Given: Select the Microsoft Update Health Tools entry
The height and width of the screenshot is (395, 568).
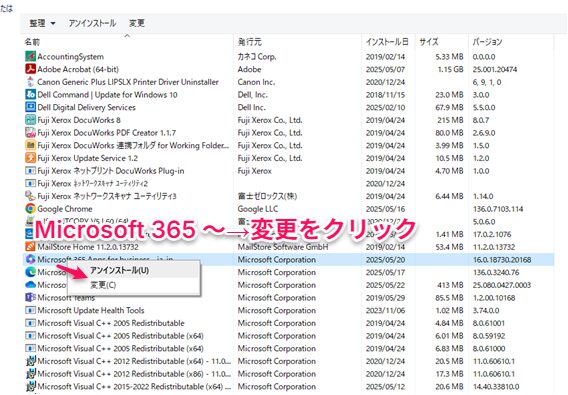Looking at the screenshot, I should click(91, 310).
